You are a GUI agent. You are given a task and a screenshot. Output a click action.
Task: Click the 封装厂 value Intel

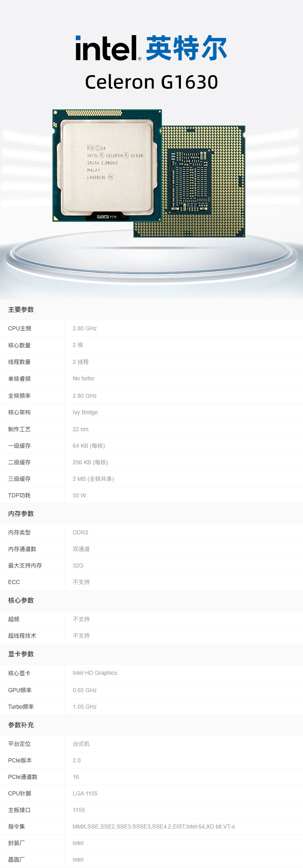(x=78, y=843)
